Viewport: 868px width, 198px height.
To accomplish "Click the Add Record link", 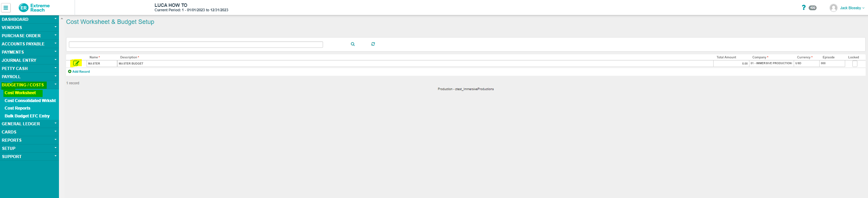I will click(81, 72).
